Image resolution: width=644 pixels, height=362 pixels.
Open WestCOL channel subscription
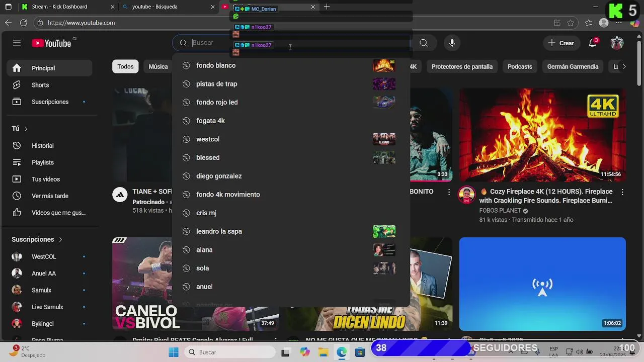(x=49, y=256)
